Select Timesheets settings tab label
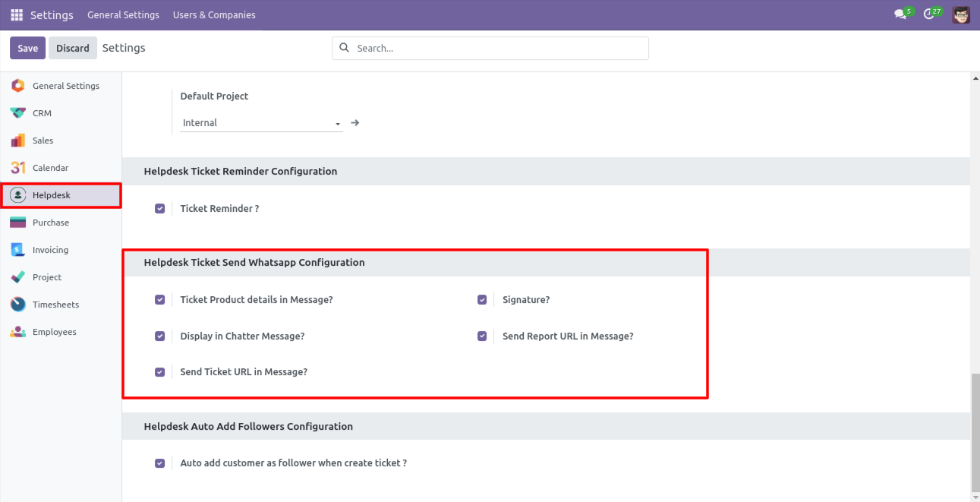The image size is (980, 502). point(55,305)
